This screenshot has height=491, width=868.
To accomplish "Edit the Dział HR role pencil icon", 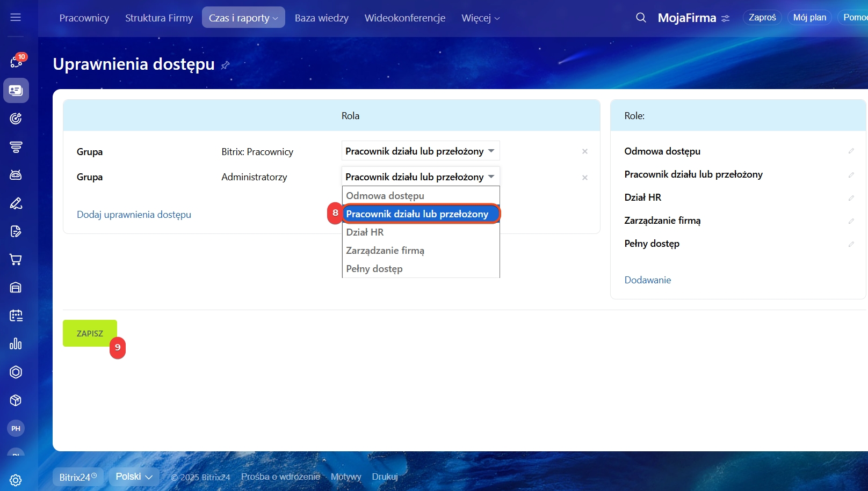I will (851, 198).
